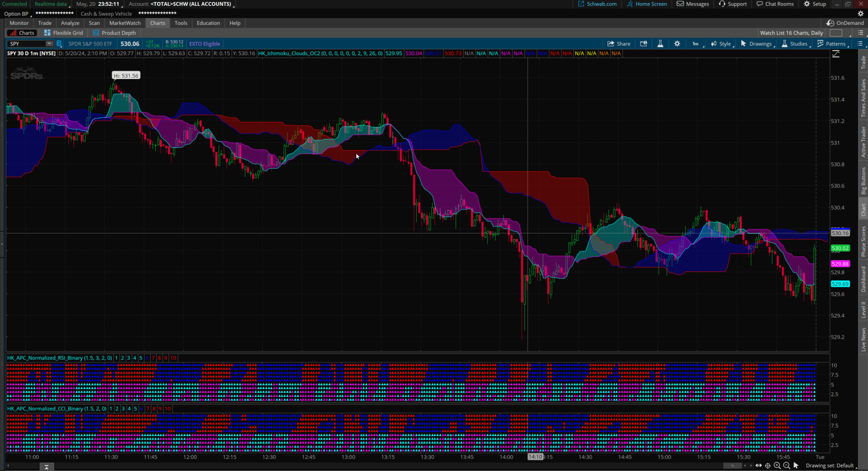The width and height of the screenshot is (868, 471).
Task: Click the crosshair pan icon
Action: 767,466
